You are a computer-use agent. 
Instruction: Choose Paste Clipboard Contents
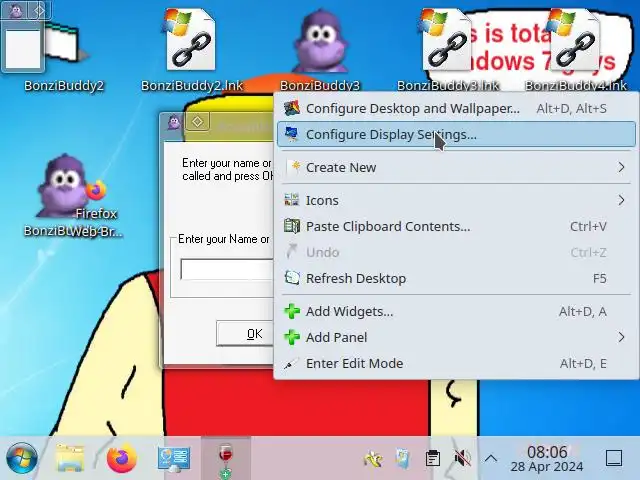[456, 227]
